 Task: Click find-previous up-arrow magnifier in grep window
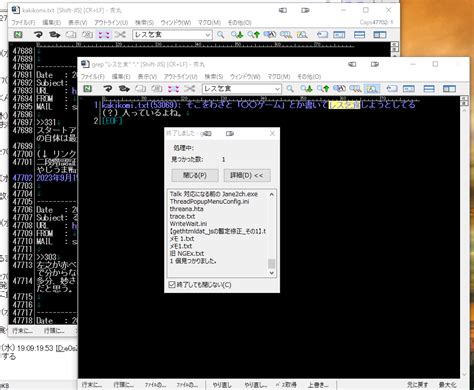[x=323, y=89]
